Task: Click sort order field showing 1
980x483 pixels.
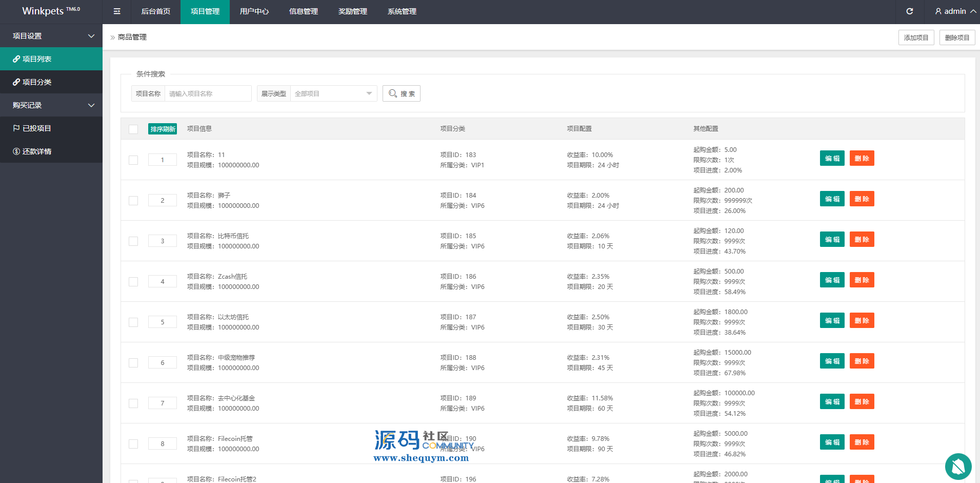Action: [163, 160]
